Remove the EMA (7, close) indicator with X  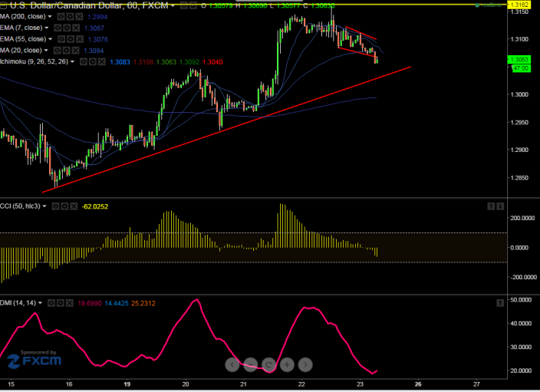point(76,28)
